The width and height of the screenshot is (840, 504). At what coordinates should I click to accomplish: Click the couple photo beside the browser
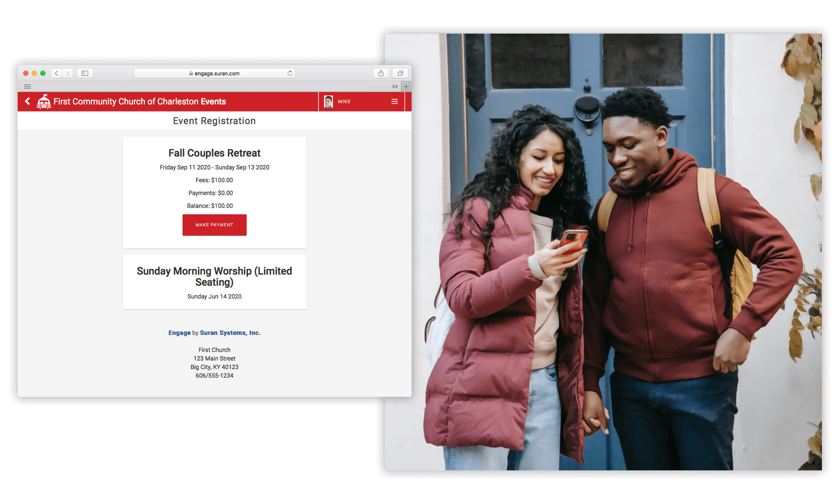coord(603,252)
